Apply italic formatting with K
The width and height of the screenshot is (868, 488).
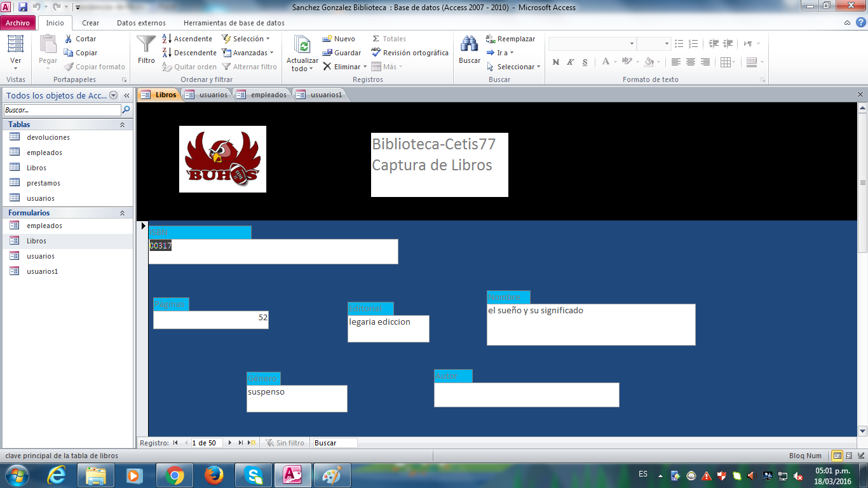(570, 62)
